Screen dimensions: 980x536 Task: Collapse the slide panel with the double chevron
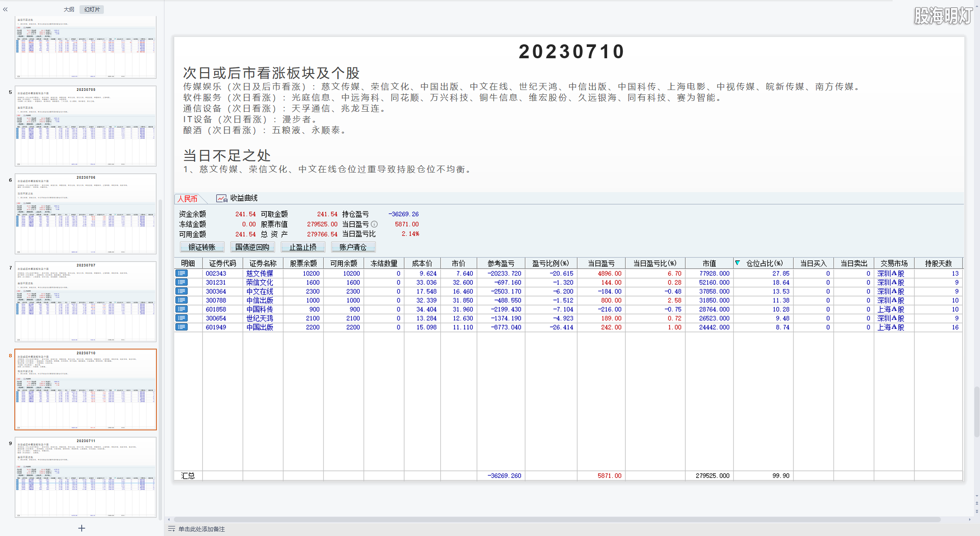pyautogui.click(x=5, y=9)
